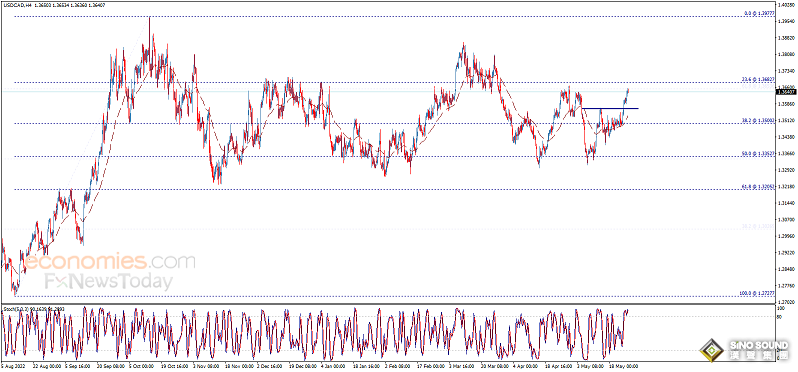Click the Sino Sound diamond logo icon
798x372 pixels.
[712, 351]
